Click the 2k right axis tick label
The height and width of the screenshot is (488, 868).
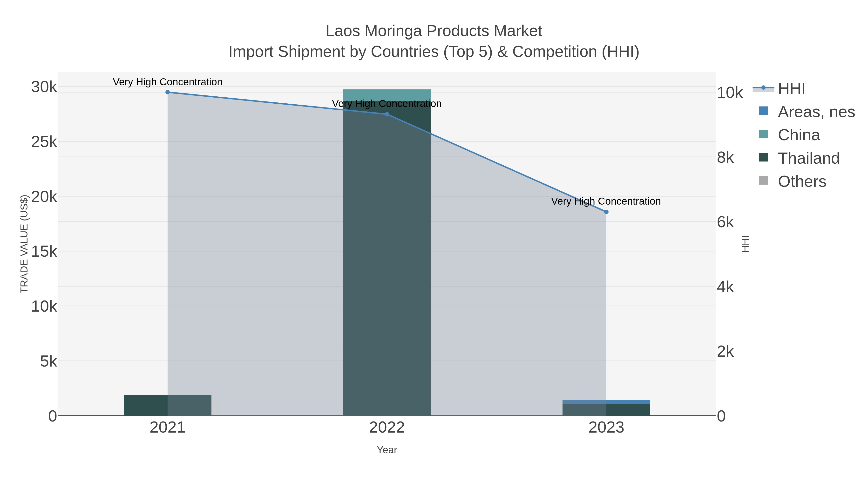pyautogui.click(x=726, y=352)
